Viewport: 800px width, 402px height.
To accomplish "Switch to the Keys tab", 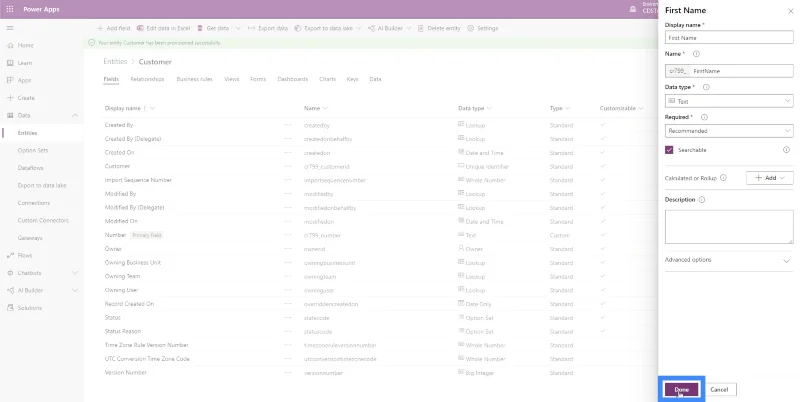I will click(x=353, y=79).
